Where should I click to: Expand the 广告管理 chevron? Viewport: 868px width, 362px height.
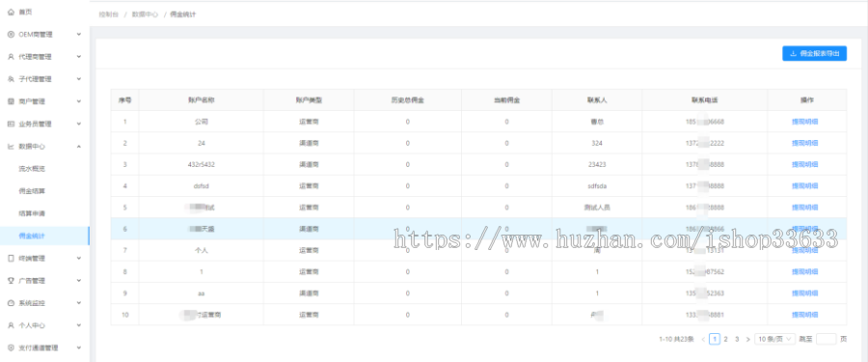point(79,281)
